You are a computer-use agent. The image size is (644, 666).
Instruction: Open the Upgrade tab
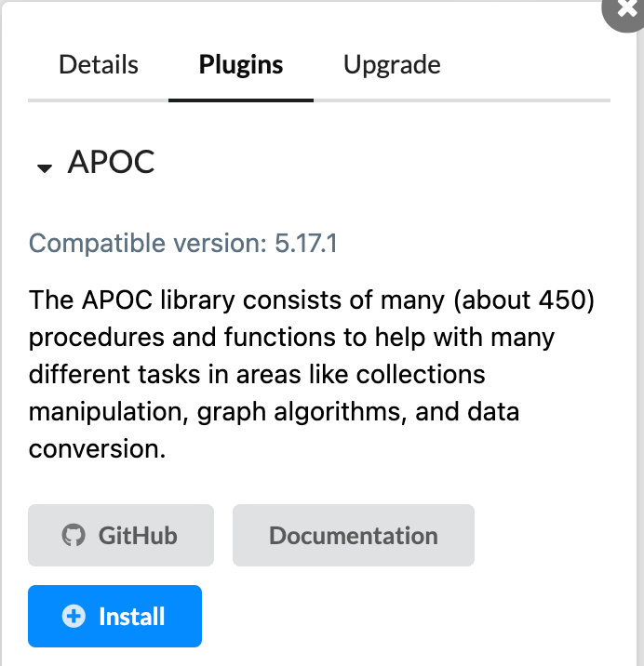pyautogui.click(x=392, y=65)
